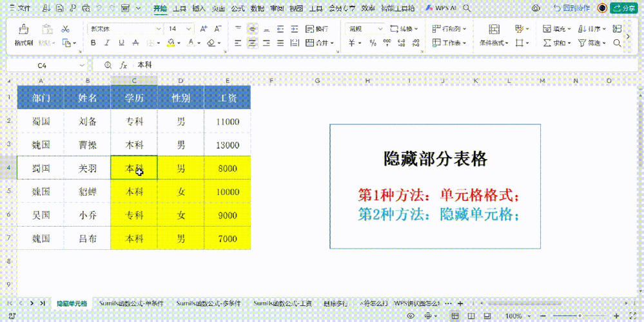The height and width of the screenshot is (322, 644).
Task: Apply percent style format
Action: click(x=373, y=43)
